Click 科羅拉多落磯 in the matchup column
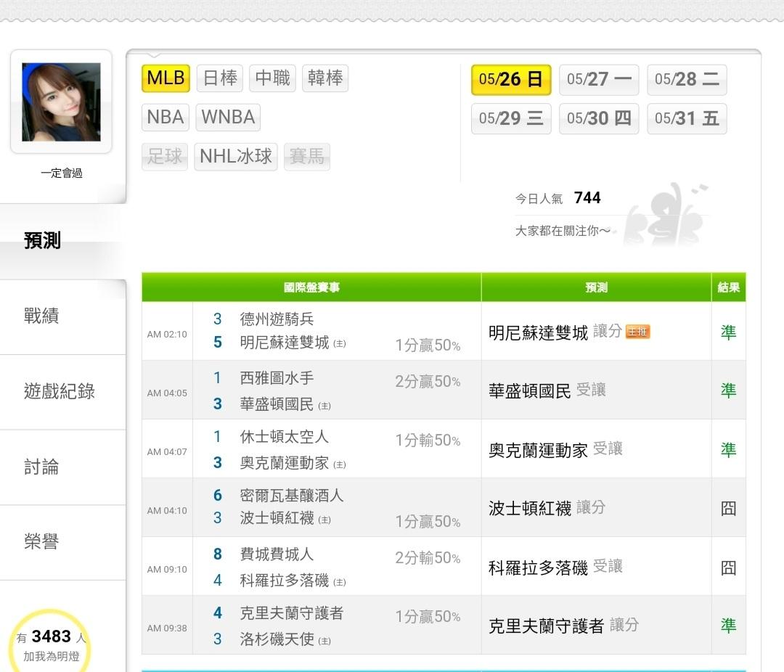Viewport: 784px width, 672px height. pyautogui.click(x=285, y=581)
